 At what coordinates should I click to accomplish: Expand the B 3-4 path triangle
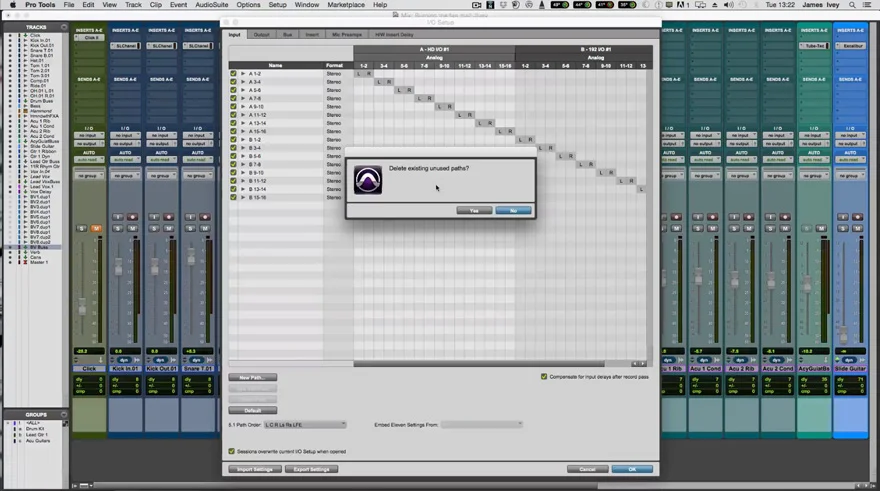[243, 148]
